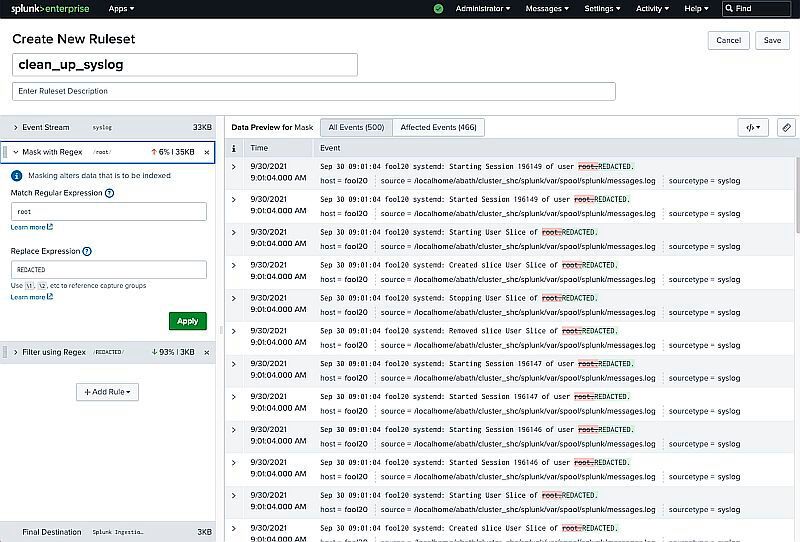Click the Cancel button
Image resolution: width=800 pixels, height=542 pixels.
click(x=729, y=40)
